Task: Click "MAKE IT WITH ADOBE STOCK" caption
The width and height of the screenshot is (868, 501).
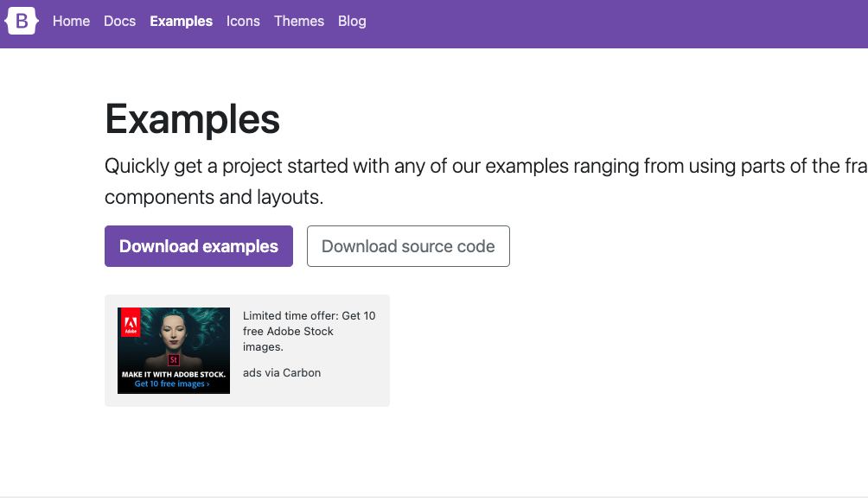Action: pyautogui.click(x=174, y=374)
